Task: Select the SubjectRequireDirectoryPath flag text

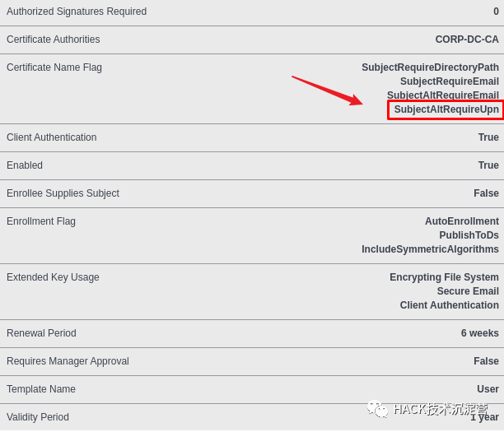Action: click(x=430, y=67)
